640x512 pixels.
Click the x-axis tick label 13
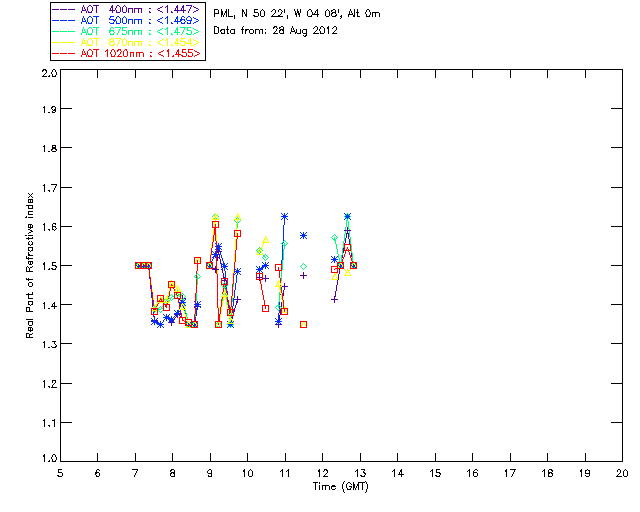360,473
